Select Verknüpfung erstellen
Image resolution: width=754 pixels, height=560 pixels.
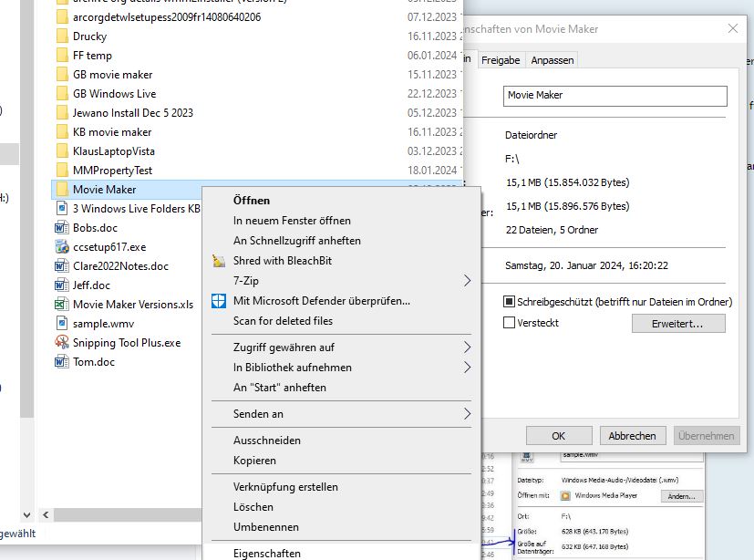click(x=285, y=487)
